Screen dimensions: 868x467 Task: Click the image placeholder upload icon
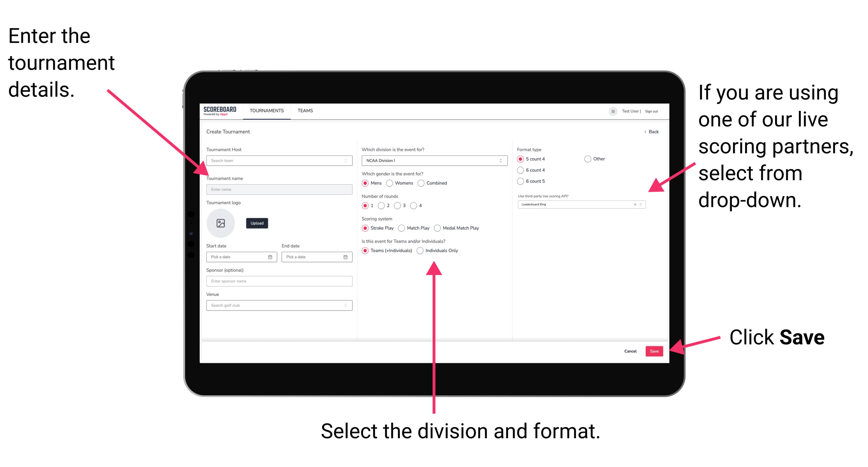[x=220, y=223]
